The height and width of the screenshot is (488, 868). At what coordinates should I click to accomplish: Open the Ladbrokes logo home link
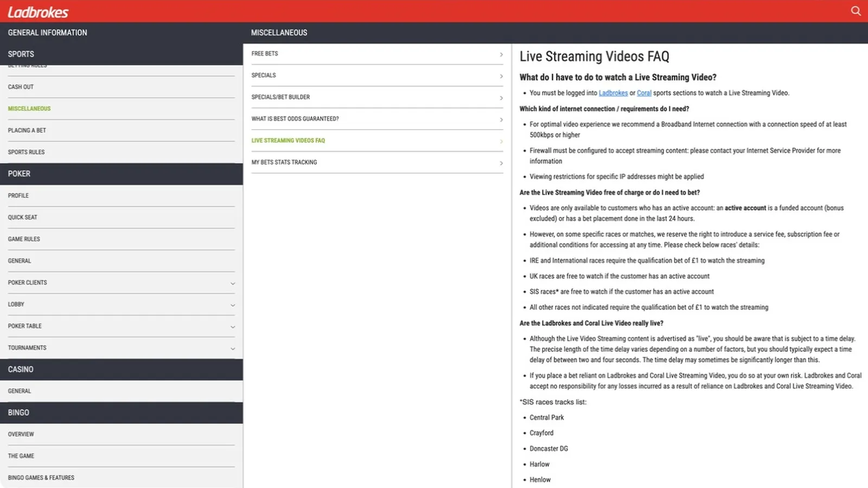click(x=38, y=11)
